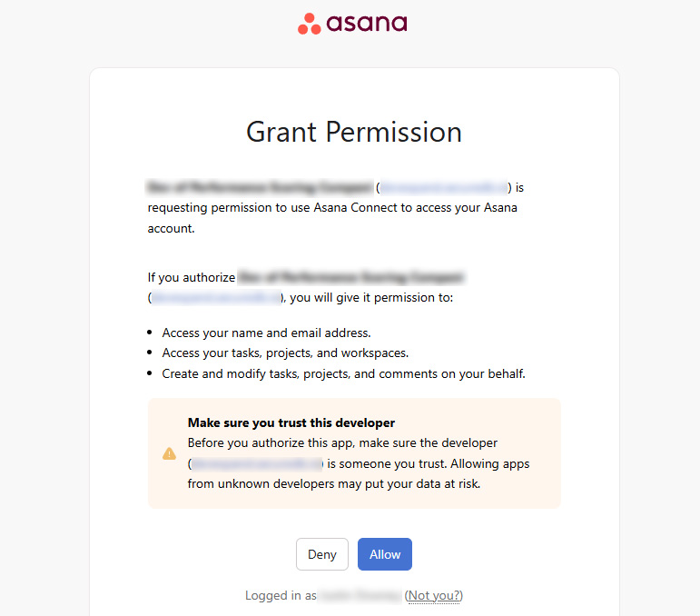Open the blurred developer email link in first paragraph

tap(444, 188)
